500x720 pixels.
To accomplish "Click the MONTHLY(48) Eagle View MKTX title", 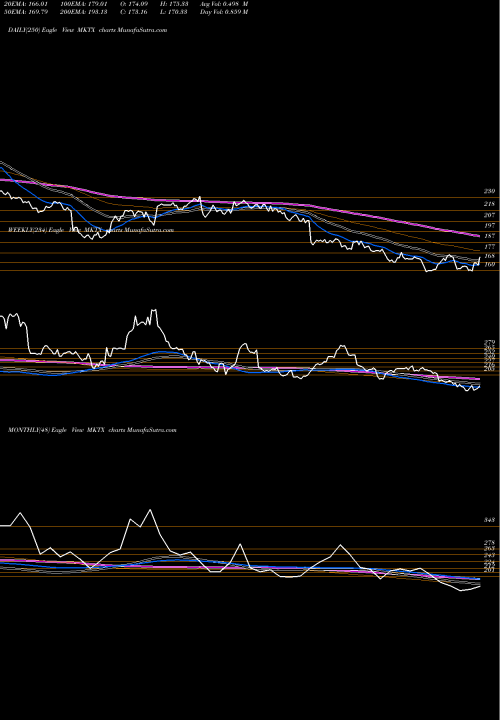I will click(x=92, y=430).
